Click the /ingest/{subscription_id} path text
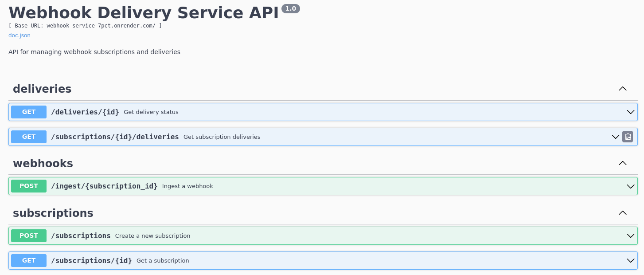The height and width of the screenshot is (275, 644). [104, 186]
